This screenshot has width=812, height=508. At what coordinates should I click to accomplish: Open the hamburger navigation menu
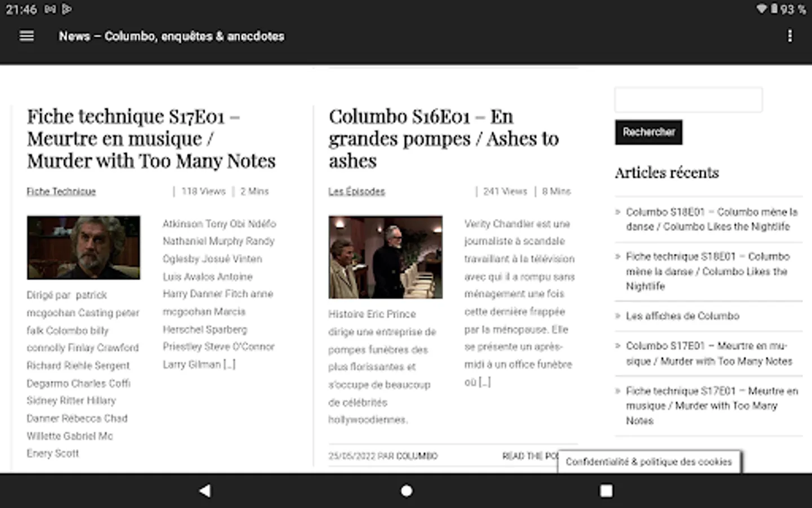(x=27, y=36)
